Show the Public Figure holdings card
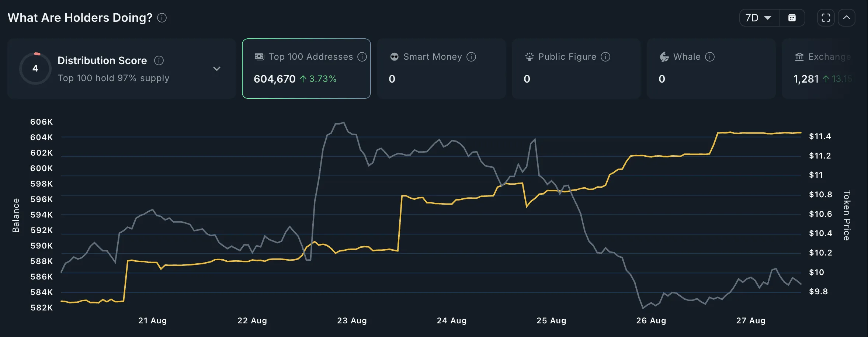The height and width of the screenshot is (337, 868). pos(576,69)
